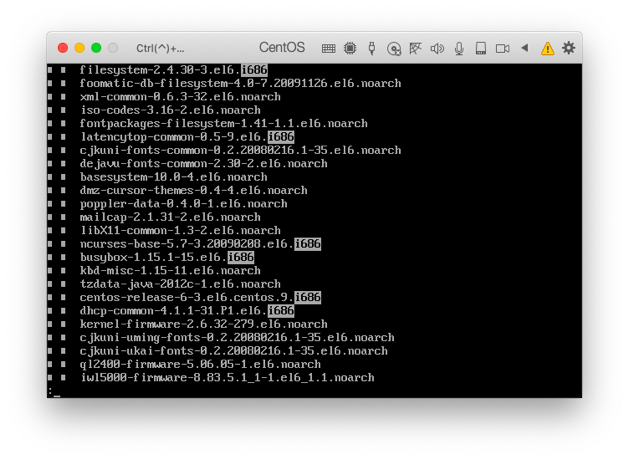Click the yellow warning triangle icon
The image size is (629, 460).
(547, 49)
